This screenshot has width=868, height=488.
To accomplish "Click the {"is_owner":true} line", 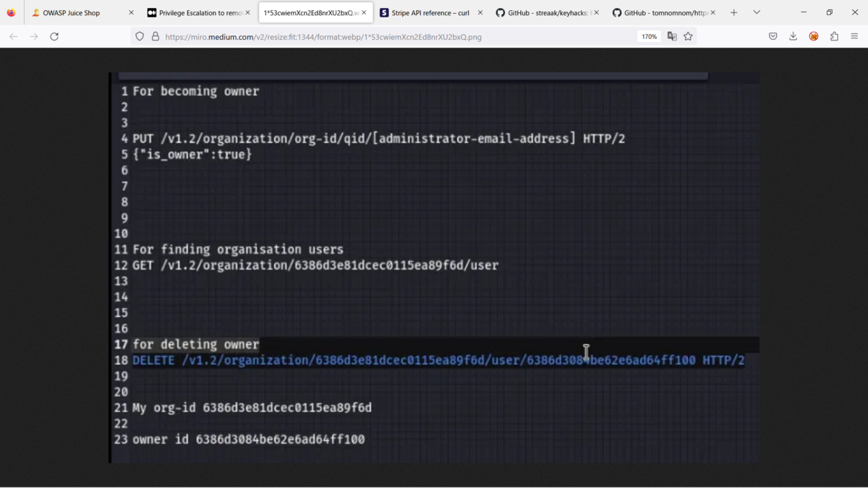I will pos(192,154).
